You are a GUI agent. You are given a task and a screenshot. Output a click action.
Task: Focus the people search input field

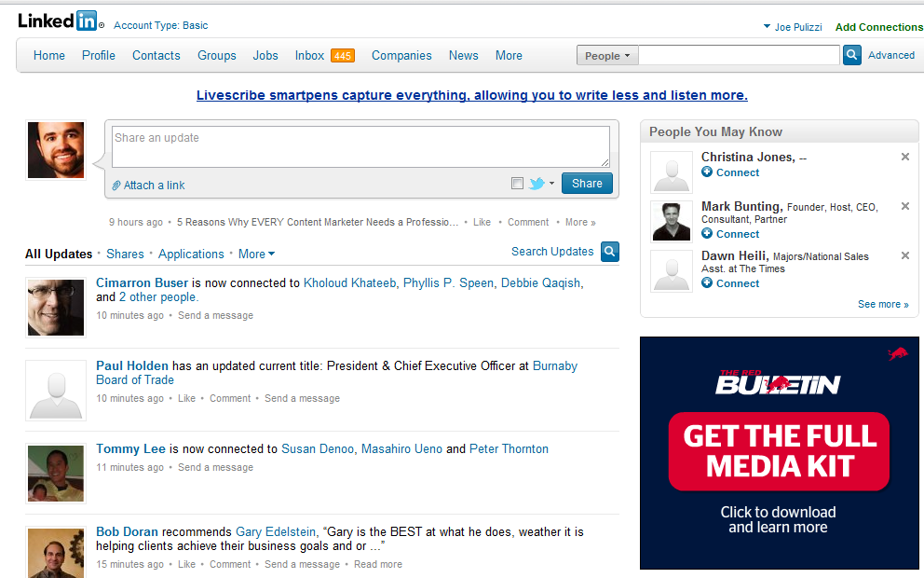[x=739, y=55]
